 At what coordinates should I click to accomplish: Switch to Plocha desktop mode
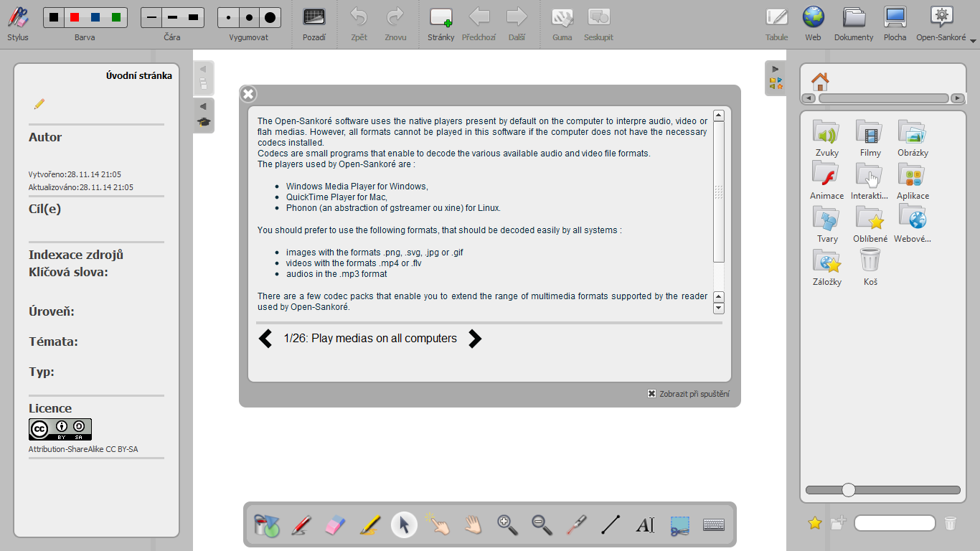[x=895, y=23]
